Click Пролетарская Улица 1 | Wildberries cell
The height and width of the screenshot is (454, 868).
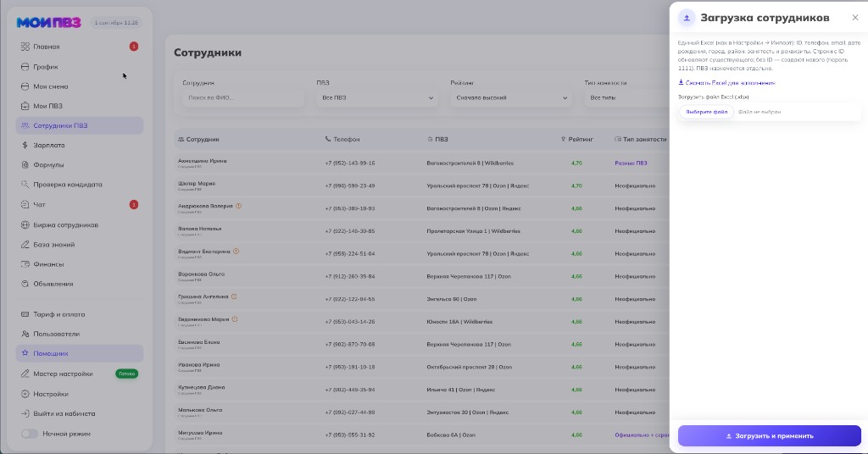pos(473,231)
